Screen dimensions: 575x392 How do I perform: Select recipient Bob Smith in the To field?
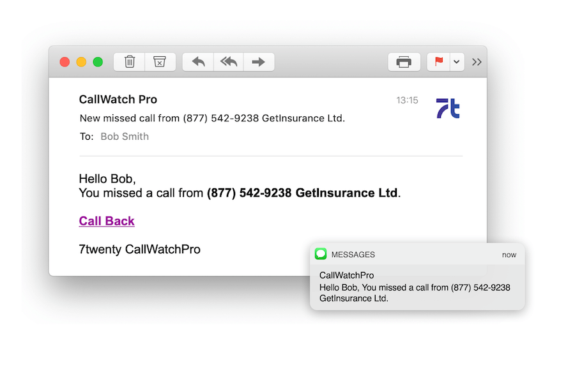125,136
